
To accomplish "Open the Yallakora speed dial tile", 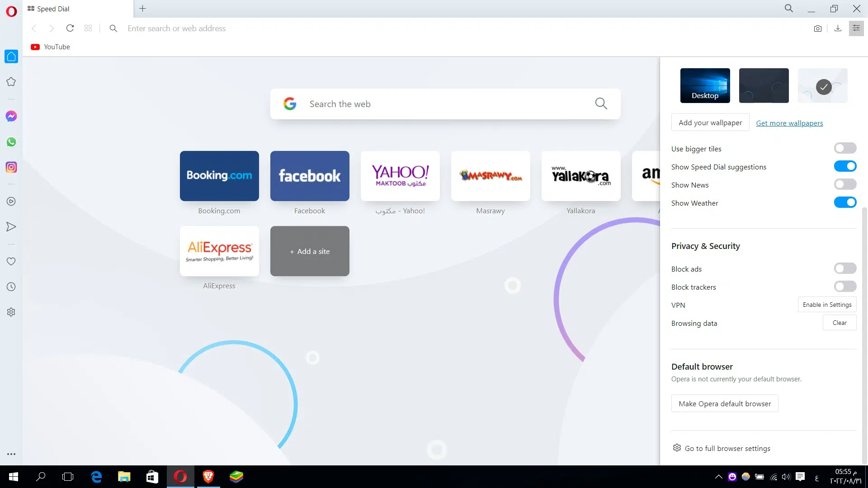I will [x=581, y=176].
